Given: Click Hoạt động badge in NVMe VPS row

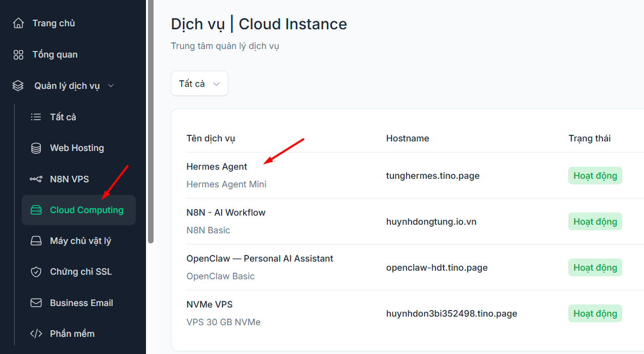Looking at the screenshot, I should click(x=595, y=314).
